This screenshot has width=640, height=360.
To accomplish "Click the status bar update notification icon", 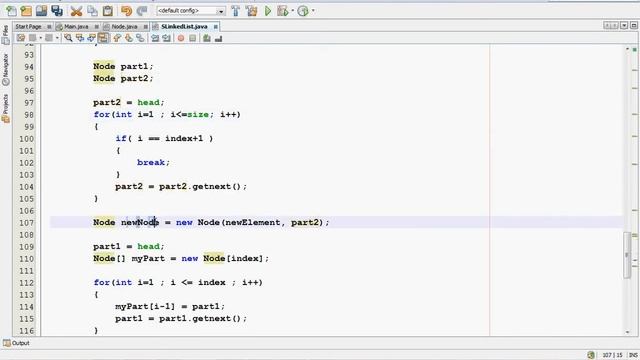I will click(x=591, y=355).
